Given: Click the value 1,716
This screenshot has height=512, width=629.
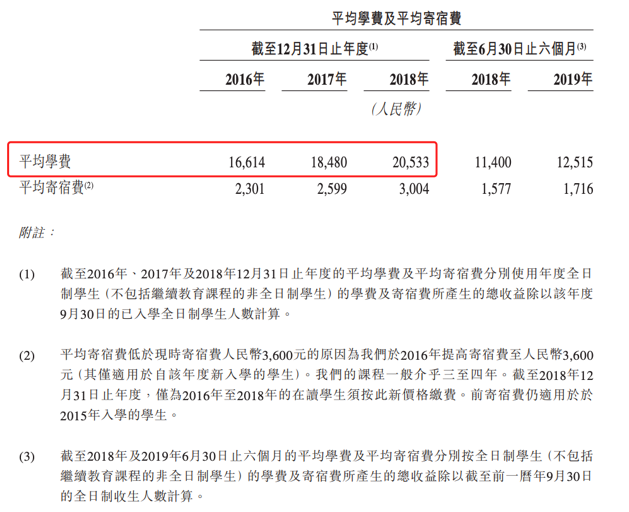Looking at the screenshot, I should [x=578, y=189].
